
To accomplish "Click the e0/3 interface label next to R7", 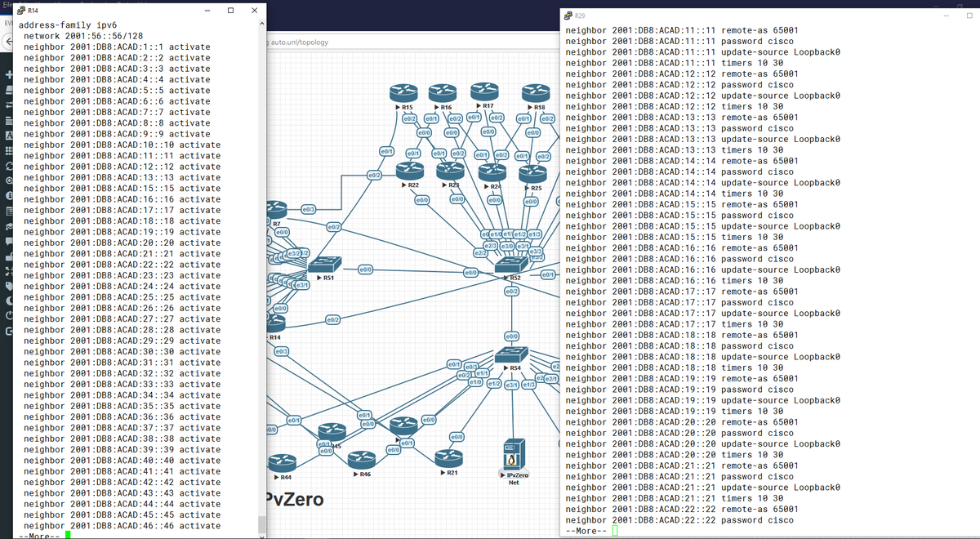I will (309, 210).
